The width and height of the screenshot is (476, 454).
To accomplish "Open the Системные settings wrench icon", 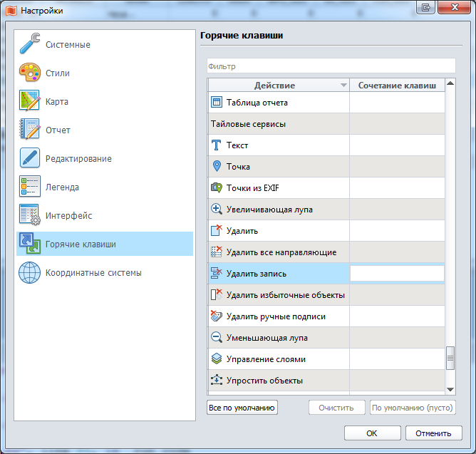I will 30,45.
